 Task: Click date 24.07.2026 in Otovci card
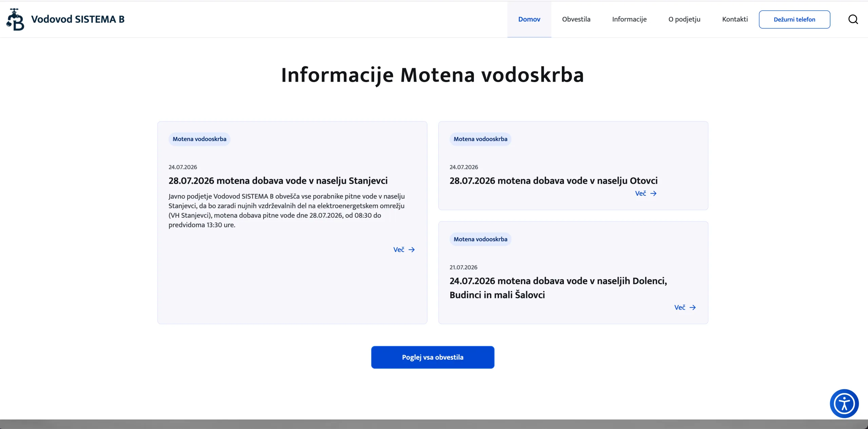[463, 167]
